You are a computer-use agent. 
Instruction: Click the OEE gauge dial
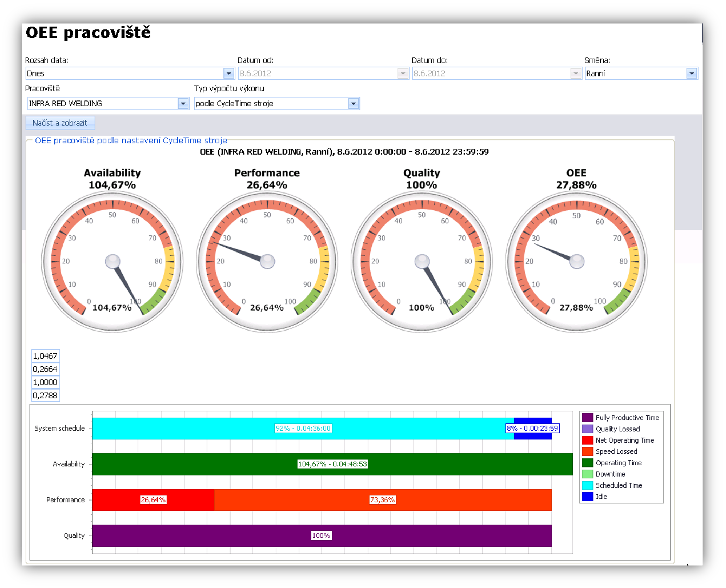576,261
